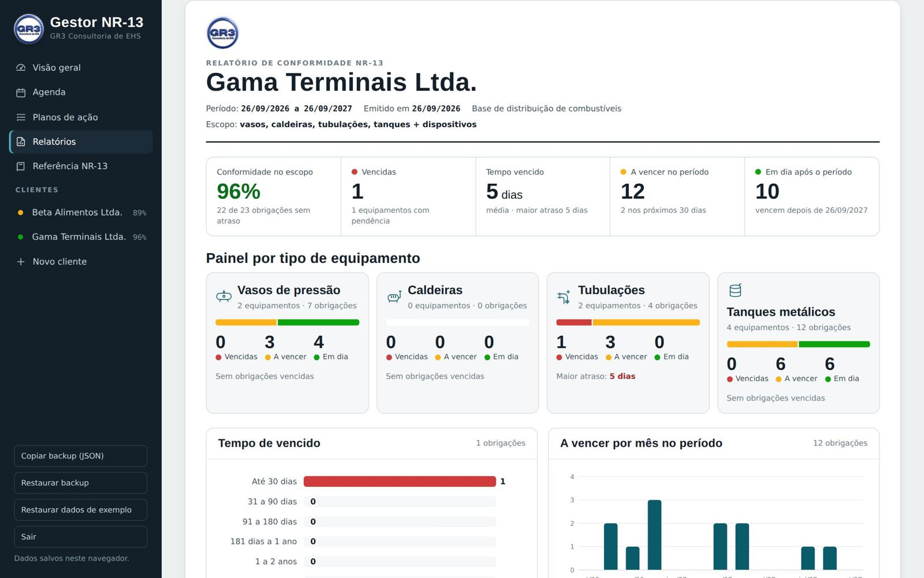Select client Beta Alimentos Ltda.
924x578 pixels.
pyautogui.click(x=81, y=213)
